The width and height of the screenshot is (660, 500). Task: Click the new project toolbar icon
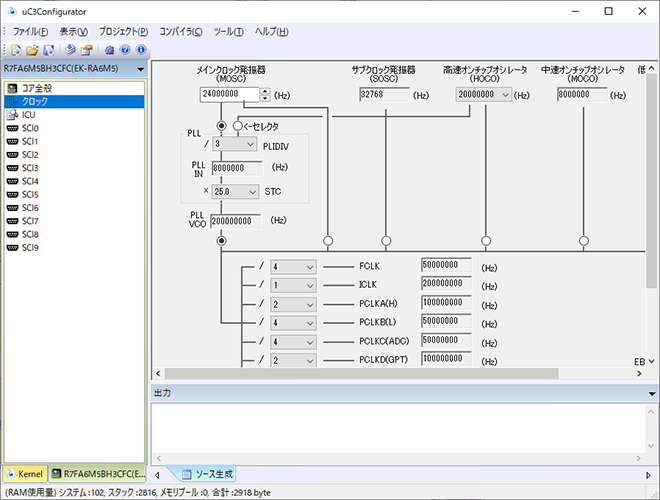[16, 50]
